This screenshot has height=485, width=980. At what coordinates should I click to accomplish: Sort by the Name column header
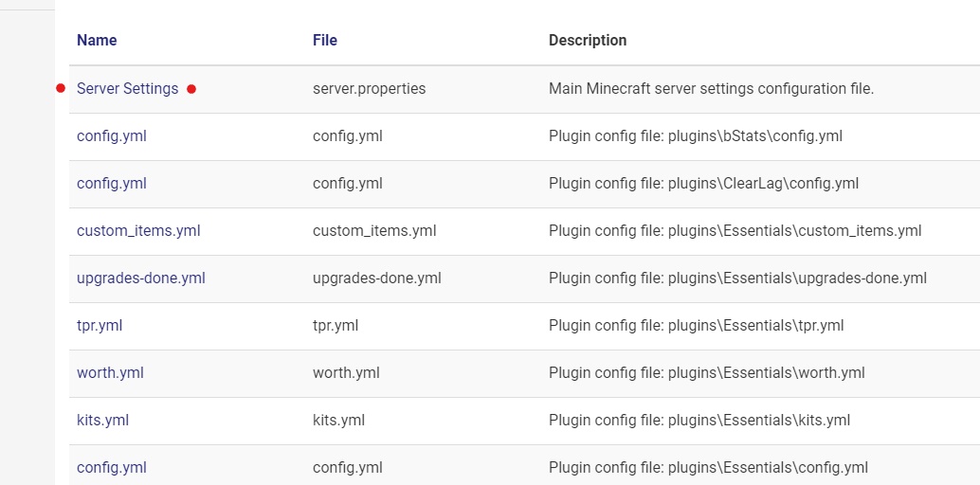(97, 40)
